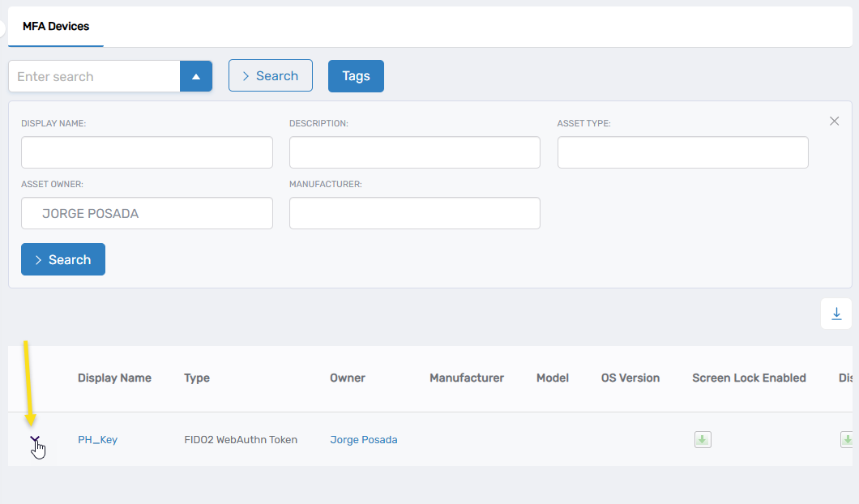
Task: Click the X to close the filter panel
Action: click(x=834, y=121)
